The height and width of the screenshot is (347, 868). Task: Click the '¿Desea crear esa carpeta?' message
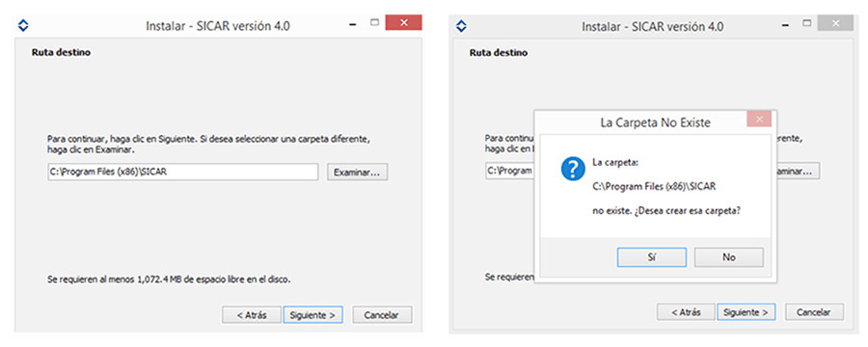(x=687, y=211)
